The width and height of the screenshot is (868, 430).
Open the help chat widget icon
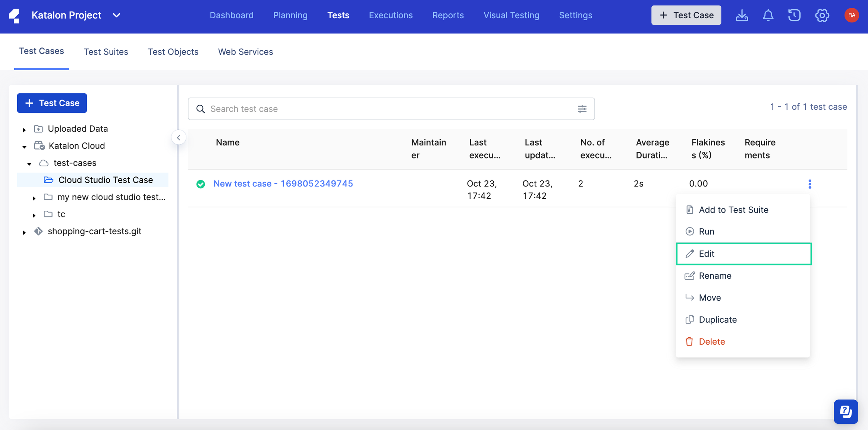[x=846, y=412]
